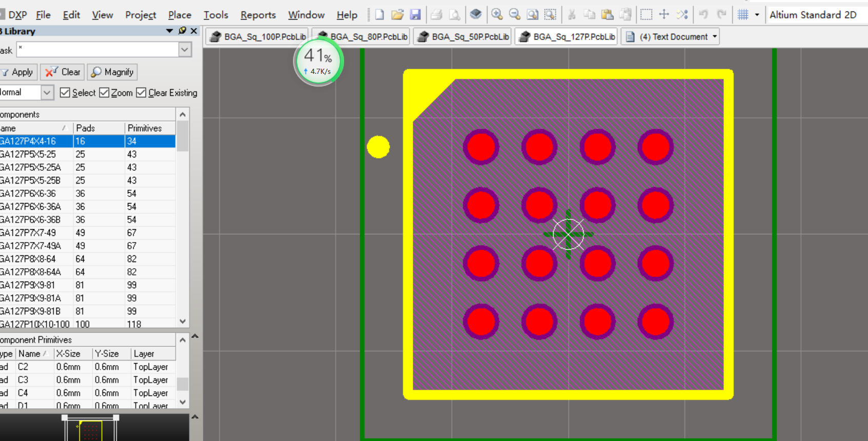868x441 pixels.
Task: Save the library with the floppy disk icon
Action: 415,14
